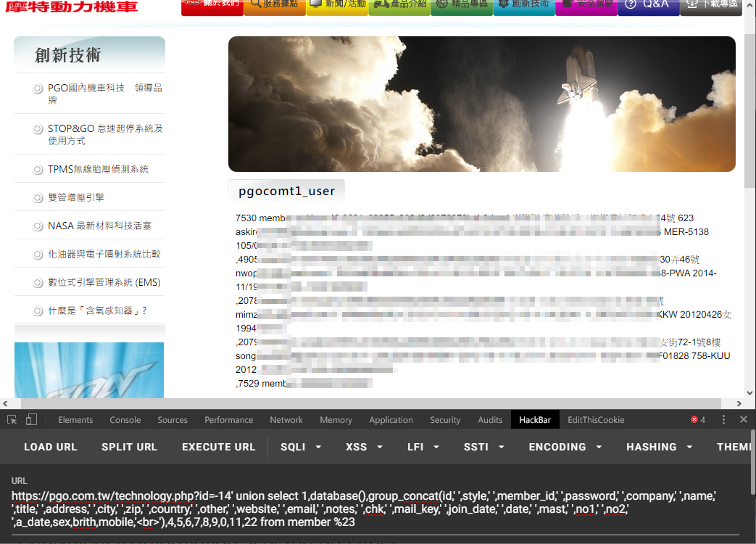Image resolution: width=756 pixels, height=544 pixels.
Task: Switch to the Memory DevTools tab
Action: [x=336, y=420]
